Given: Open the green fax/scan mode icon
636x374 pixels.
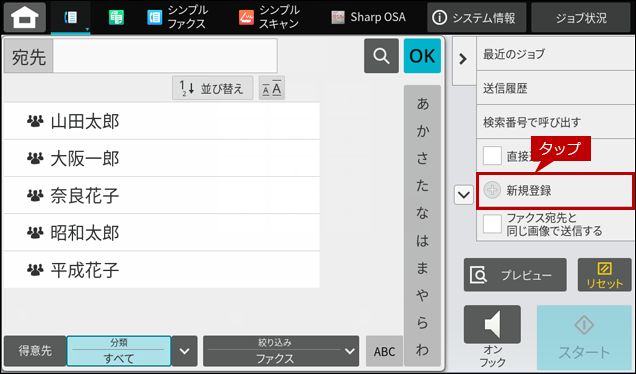Looking at the screenshot, I should pyautogui.click(x=116, y=17).
